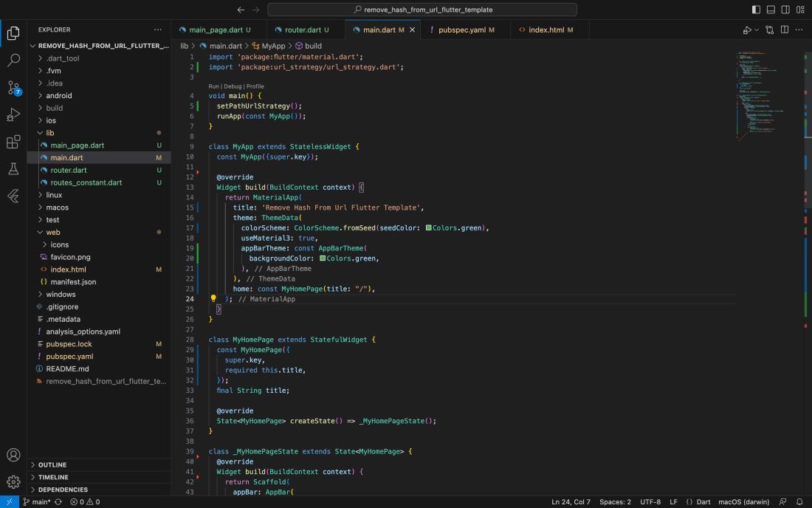The height and width of the screenshot is (508, 812).
Task: Expand the android folder
Action: 58,95
